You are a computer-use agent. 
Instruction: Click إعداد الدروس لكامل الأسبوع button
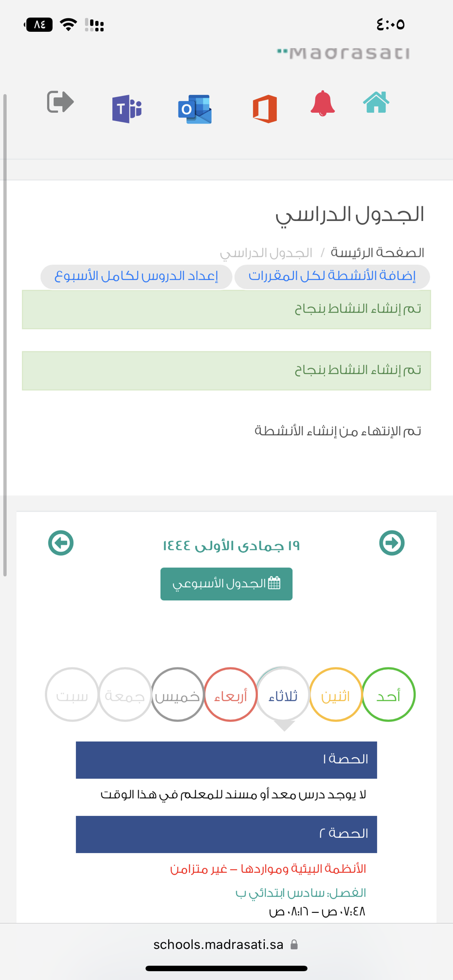coord(136,276)
